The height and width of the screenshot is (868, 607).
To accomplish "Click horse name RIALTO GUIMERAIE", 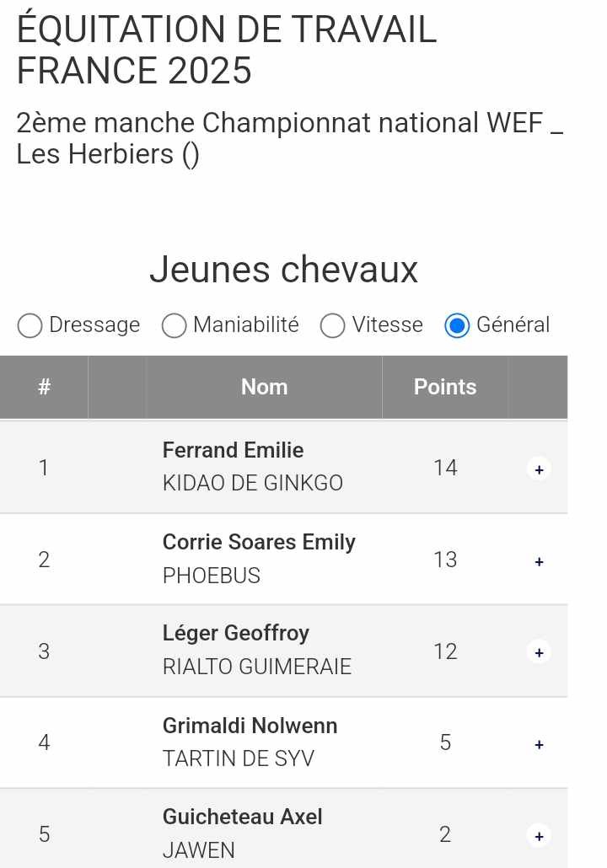I will click(256, 667).
